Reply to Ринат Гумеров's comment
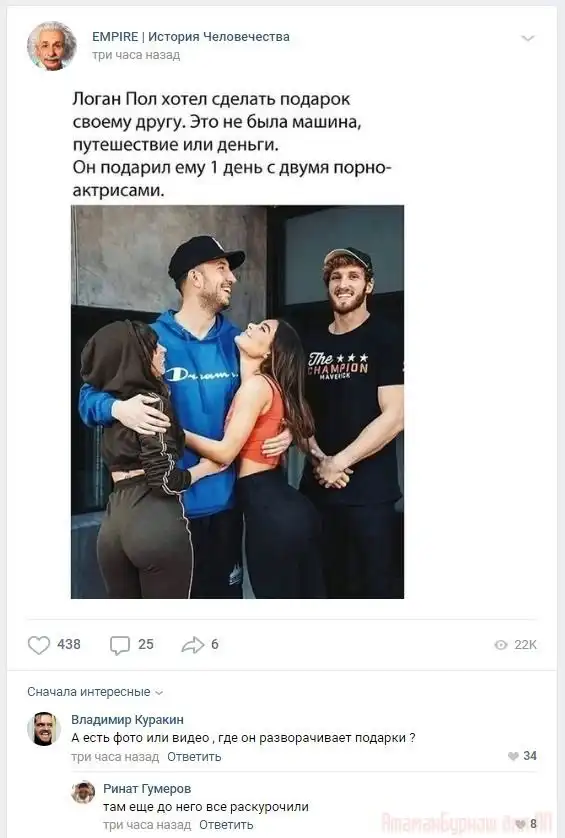 click(226, 825)
